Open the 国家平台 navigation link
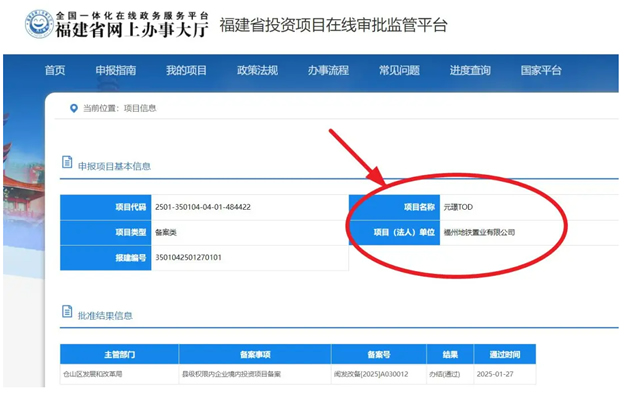This screenshot has height=408, width=640. [541, 71]
